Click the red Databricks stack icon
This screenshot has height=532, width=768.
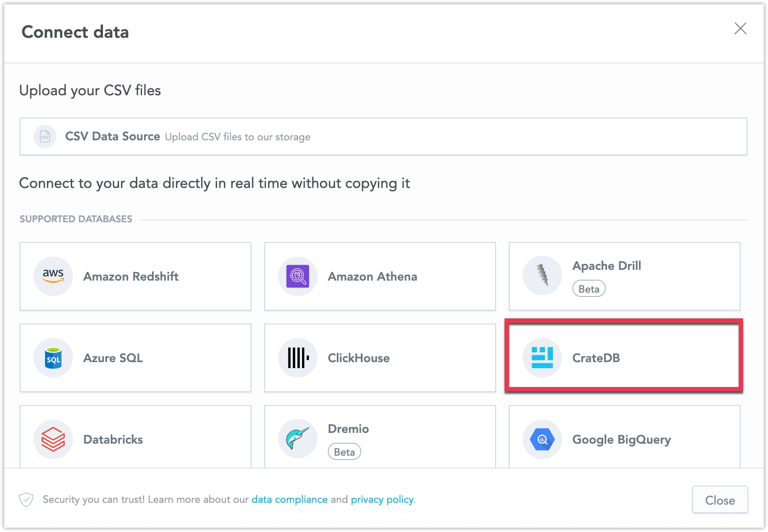coord(53,439)
